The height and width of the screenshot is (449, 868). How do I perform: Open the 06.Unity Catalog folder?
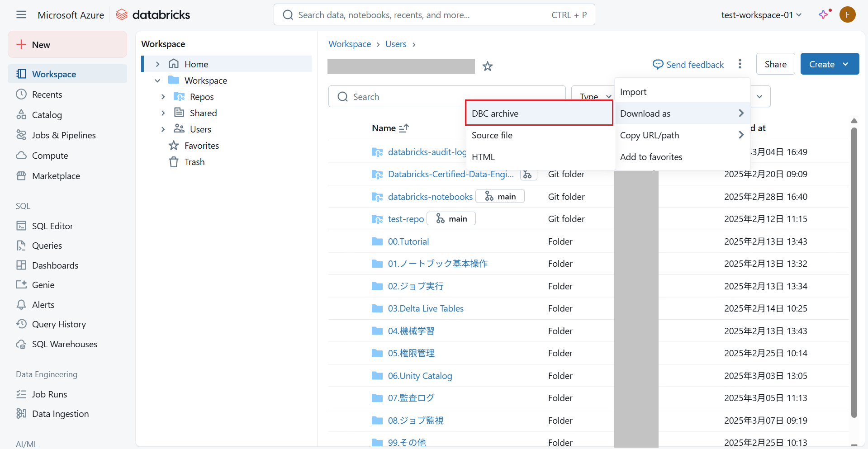pos(420,376)
